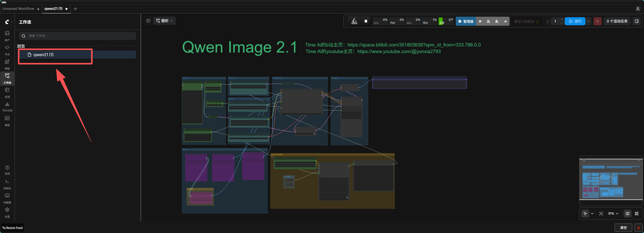This screenshot has height=233, width=644.
Task: Open the 节点与组 (Nodes & Groups) panel
Action: (7, 107)
